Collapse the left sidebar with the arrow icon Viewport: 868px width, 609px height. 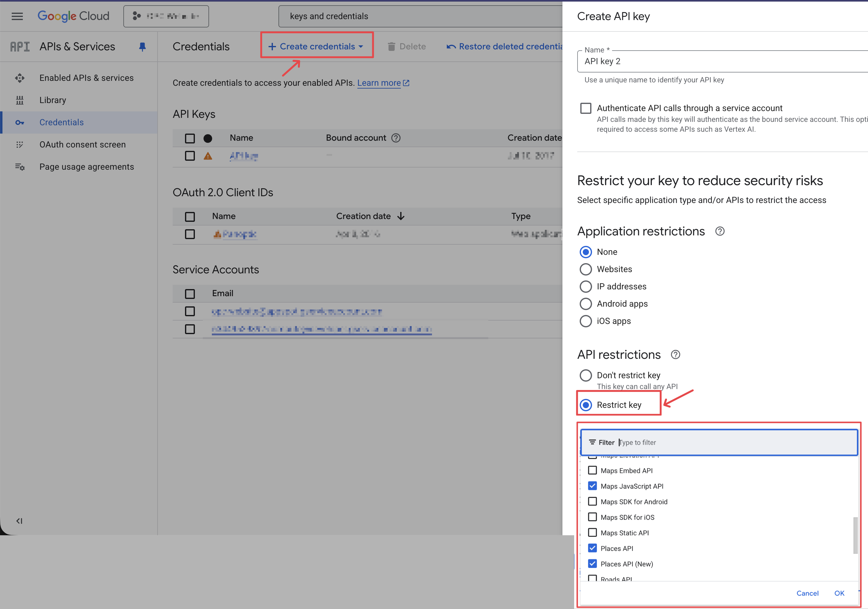click(x=19, y=521)
